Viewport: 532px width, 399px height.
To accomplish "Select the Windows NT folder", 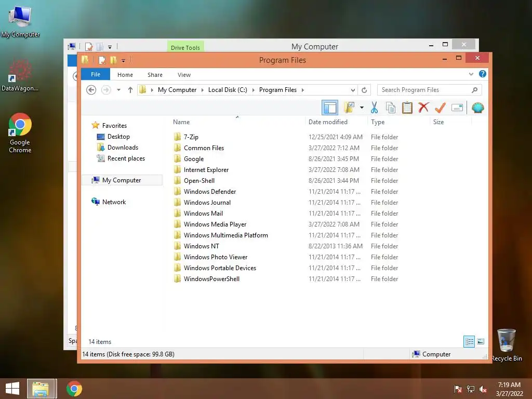I will [201, 246].
